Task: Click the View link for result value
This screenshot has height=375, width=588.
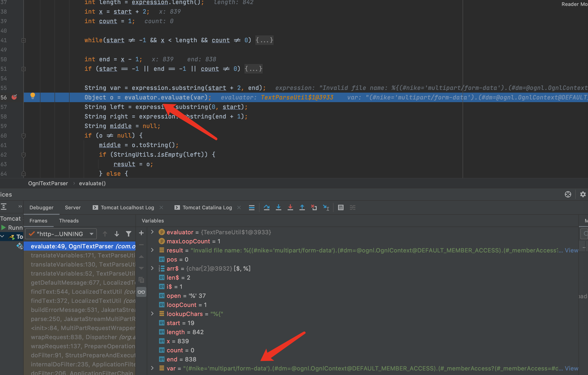Action: tap(571, 250)
